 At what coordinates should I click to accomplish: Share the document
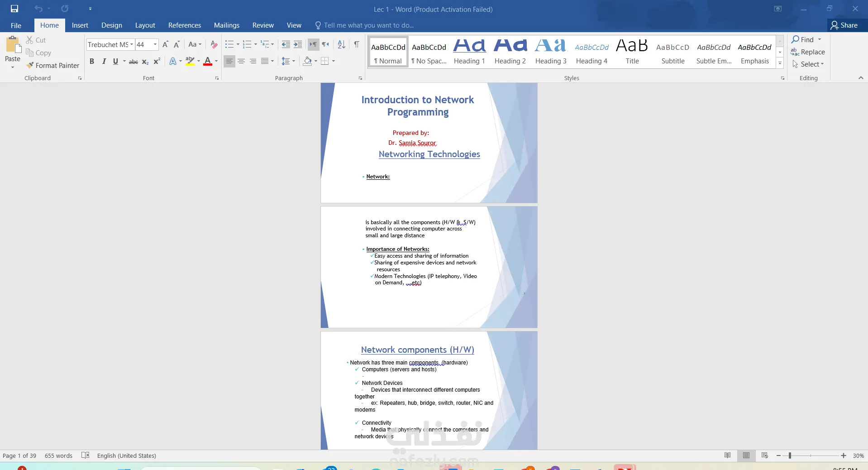click(x=844, y=25)
